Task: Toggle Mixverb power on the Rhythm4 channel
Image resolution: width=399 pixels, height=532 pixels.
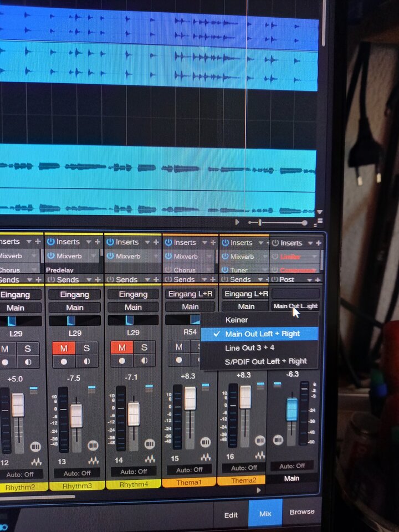Action: [x=110, y=256]
